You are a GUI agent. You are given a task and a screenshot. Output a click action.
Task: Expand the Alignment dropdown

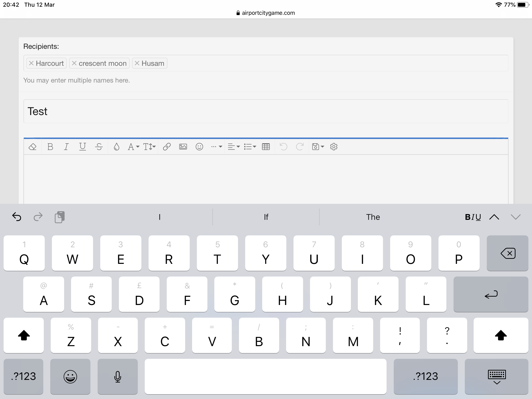tap(233, 146)
